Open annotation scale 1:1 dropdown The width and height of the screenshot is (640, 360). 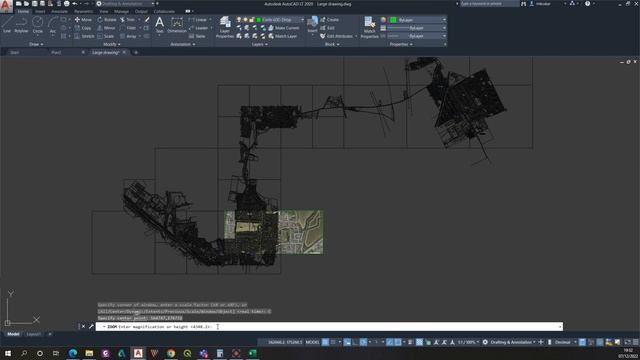(x=469, y=342)
